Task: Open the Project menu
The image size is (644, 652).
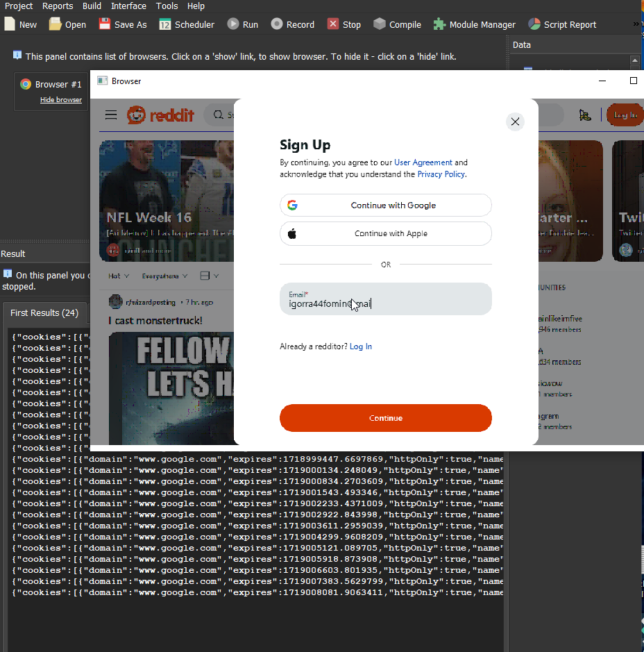Action: point(19,6)
